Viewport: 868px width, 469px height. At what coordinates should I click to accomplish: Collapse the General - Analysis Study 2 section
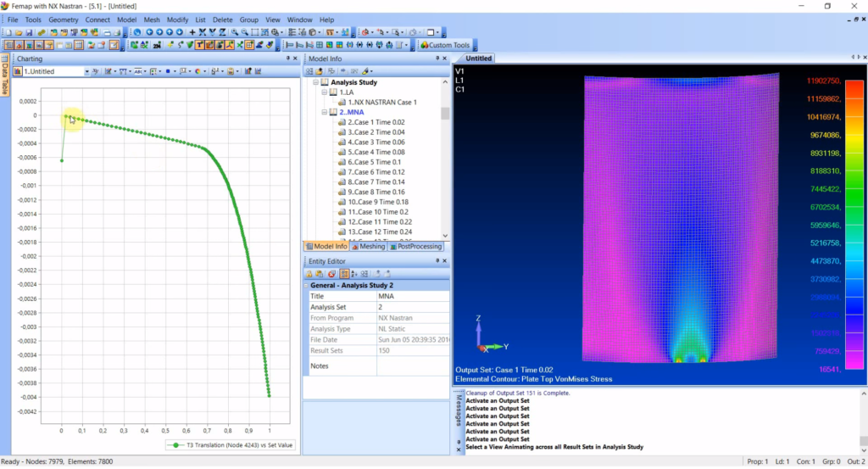click(306, 285)
